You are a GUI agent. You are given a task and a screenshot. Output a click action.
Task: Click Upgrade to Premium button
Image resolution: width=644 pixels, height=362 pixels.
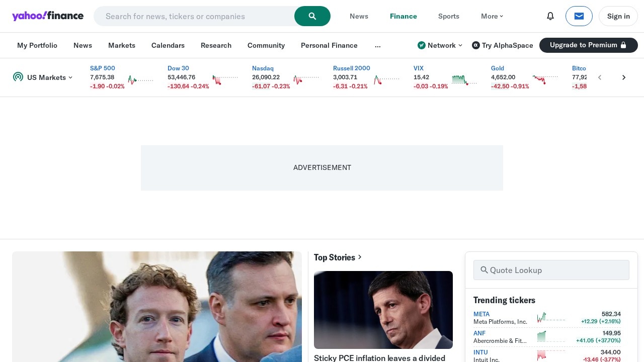point(589,45)
